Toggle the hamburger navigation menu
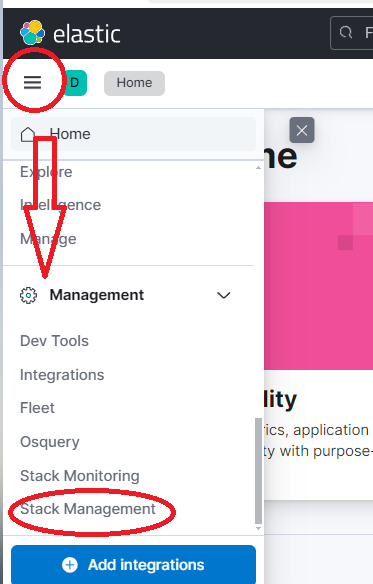Viewport: 373px width, 584px height. (32, 82)
